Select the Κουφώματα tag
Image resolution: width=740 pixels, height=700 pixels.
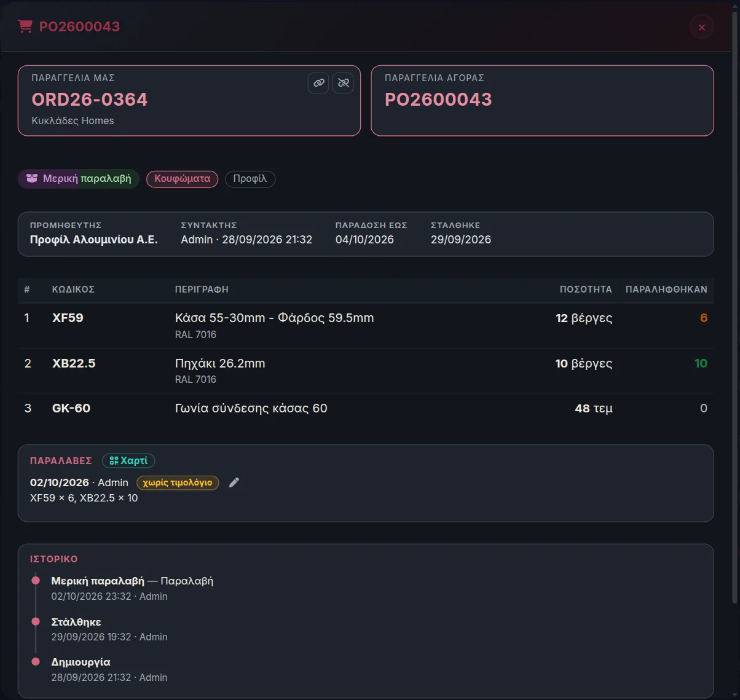pos(182,179)
